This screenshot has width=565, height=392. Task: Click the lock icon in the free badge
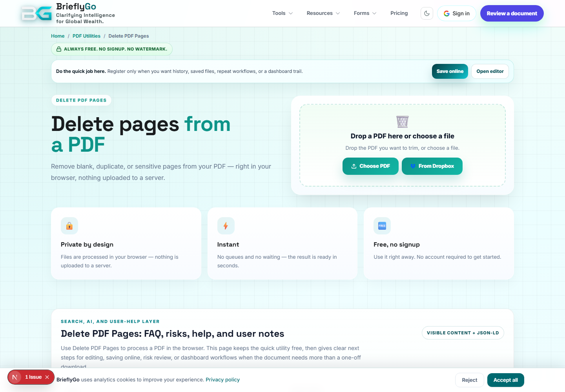pyautogui.click(x=59, y=49)
